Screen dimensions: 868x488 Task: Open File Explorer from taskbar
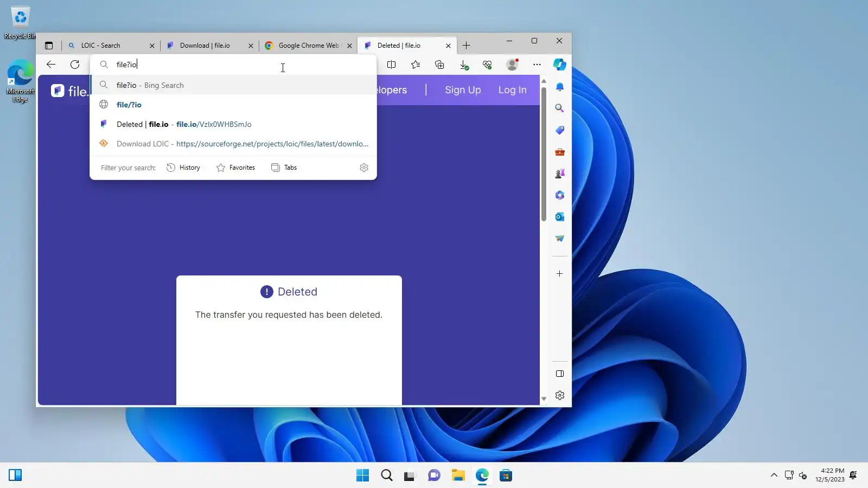coord(458,476)
